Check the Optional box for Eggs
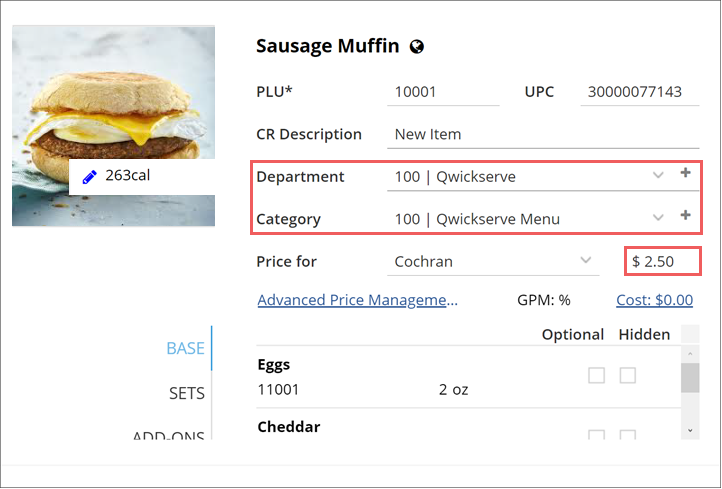The width and height of the screenshot is (722, 489). [x=596, y=375]
